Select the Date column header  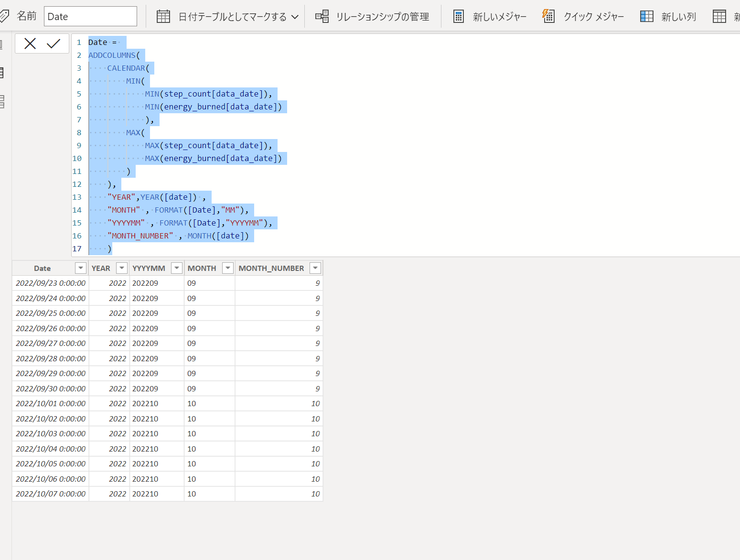pos(42,268)
